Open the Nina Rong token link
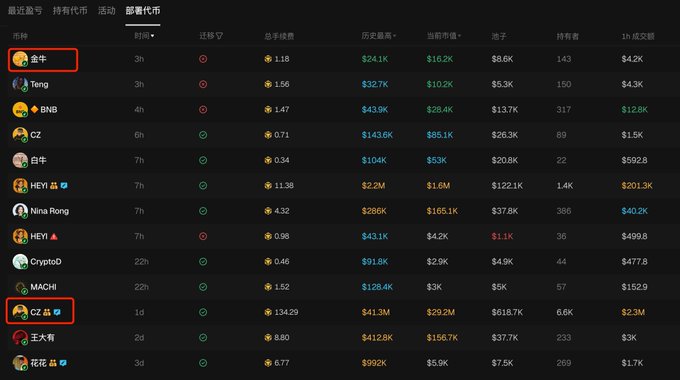The image size is (680, 380). click(x=49, y=211)
